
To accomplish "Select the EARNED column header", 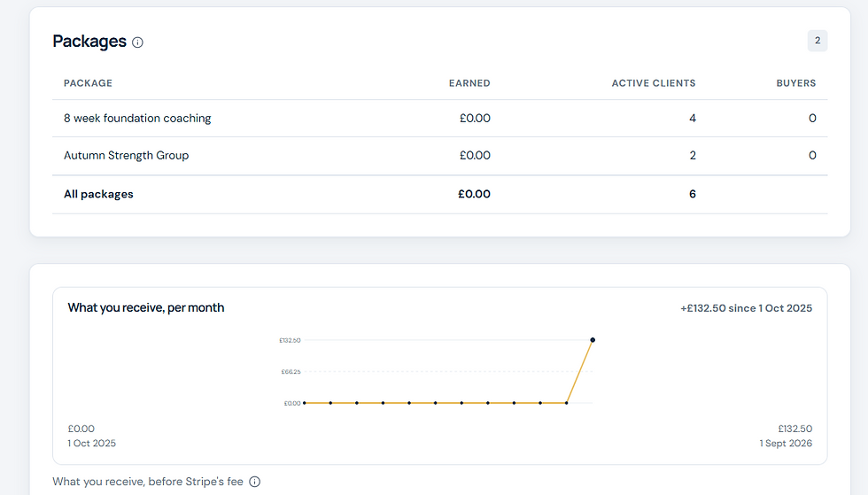I will pyautogui.click(x=469, y=83).
